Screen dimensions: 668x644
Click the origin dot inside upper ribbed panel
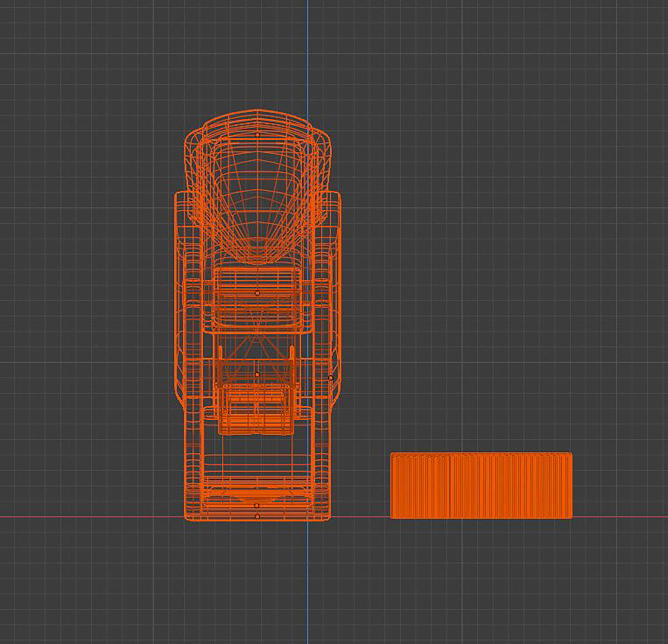(x=257, y=293)
